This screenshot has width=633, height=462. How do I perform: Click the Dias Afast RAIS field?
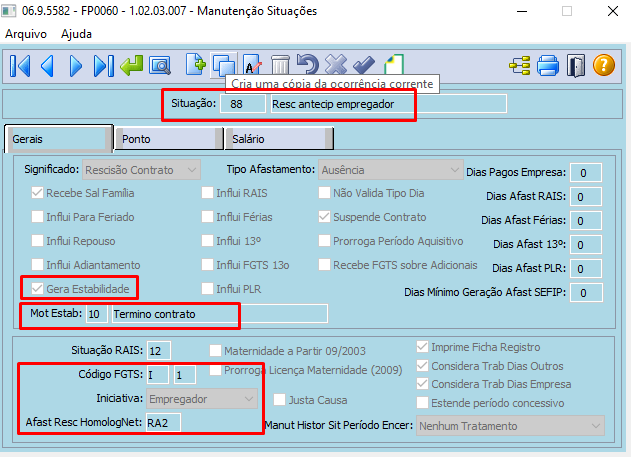pyautogui.click(x=586, y=197)
